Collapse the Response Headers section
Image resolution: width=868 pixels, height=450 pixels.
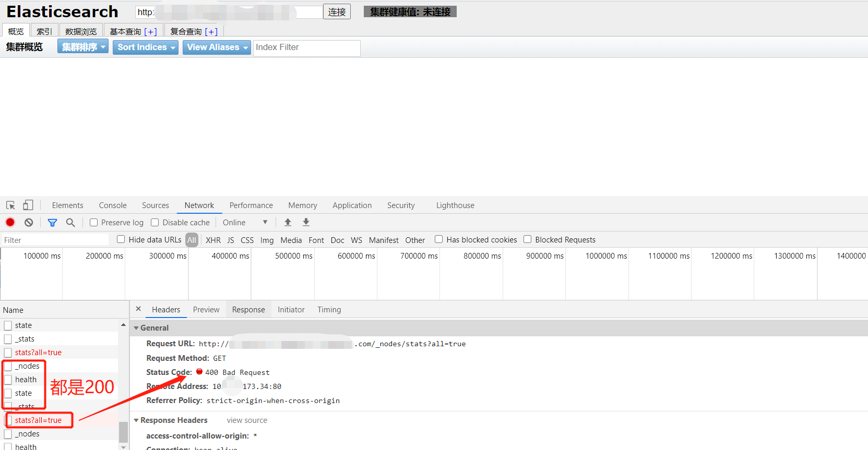click(x=136, y=420)
